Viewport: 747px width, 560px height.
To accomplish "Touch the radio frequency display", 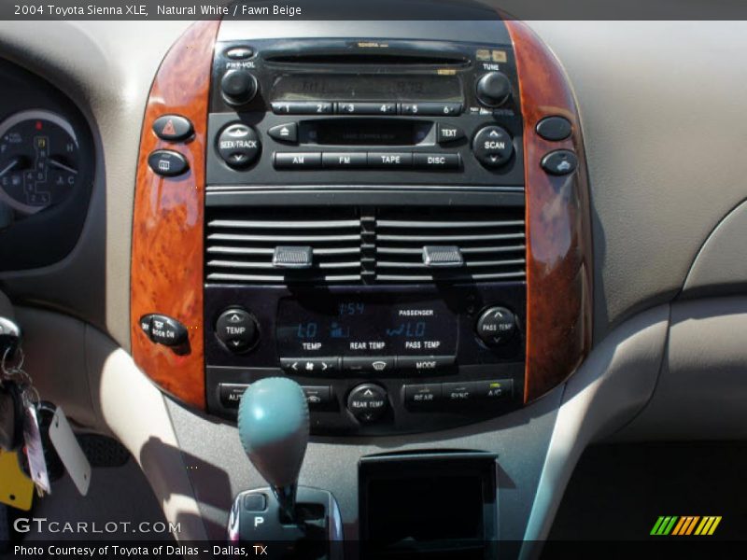I will pyautogui.click(x=367, y=87).
